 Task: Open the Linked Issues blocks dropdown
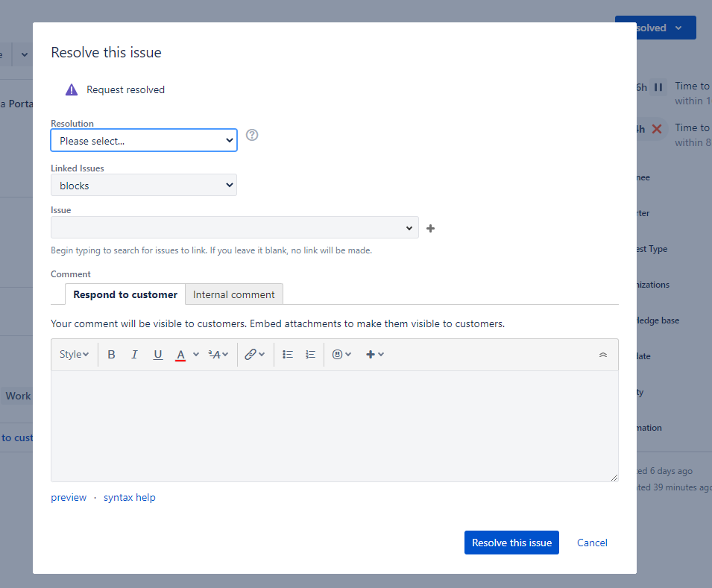[x=144, y=185]
